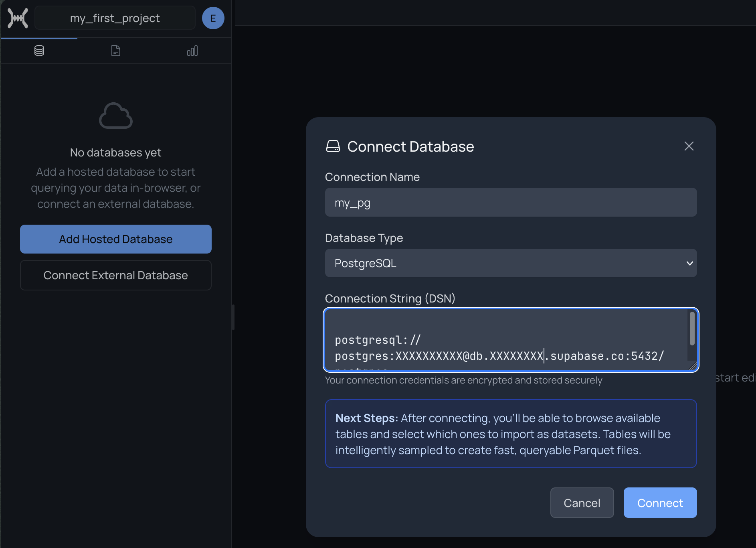Close the Connect Database dialog
Image resolution: width=756 pixels, height=548 pixels.
point(689,146)
